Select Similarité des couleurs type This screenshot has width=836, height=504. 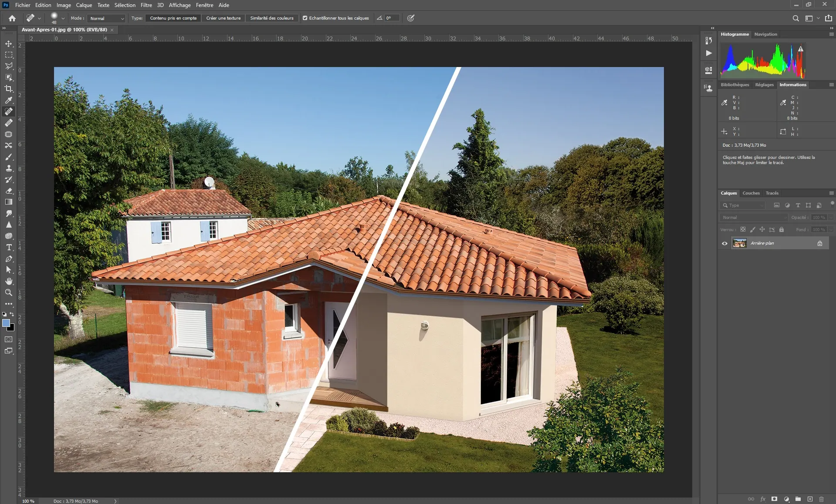point(272,18)
